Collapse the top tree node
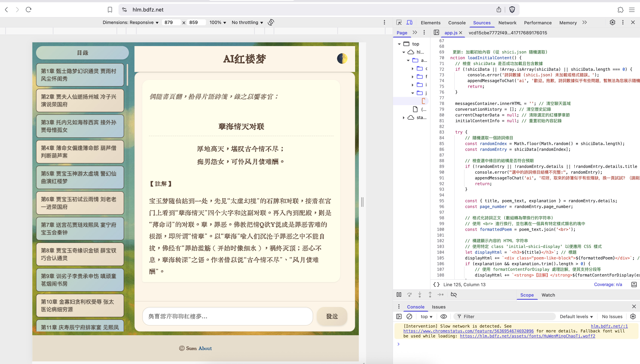 click(x=399, y=44)
